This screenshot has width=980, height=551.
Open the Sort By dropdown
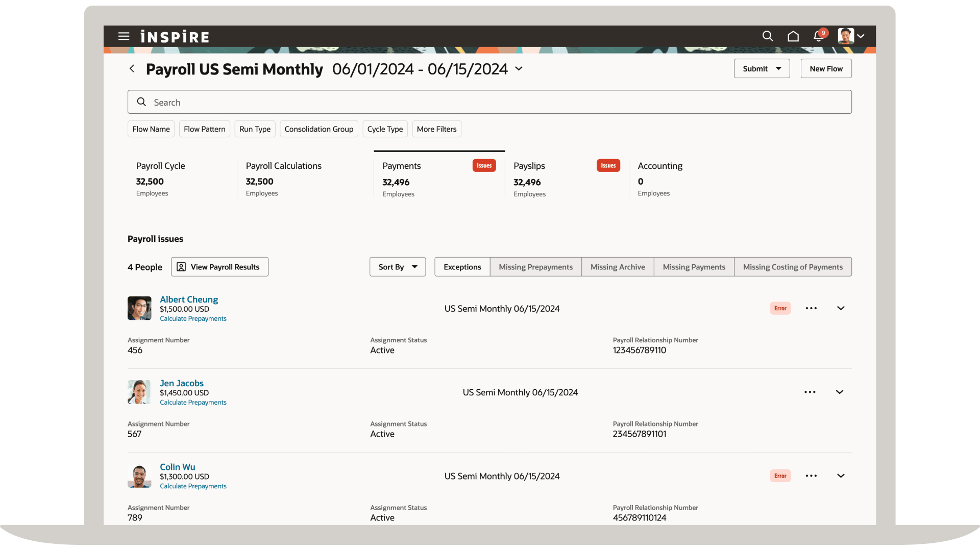tap(397, 267)
